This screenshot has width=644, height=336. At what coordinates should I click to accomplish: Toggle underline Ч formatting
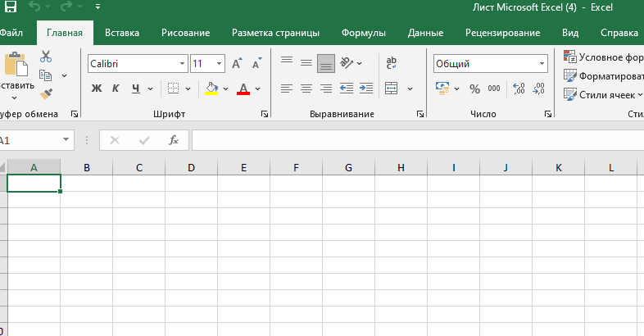tap(136, 89)
